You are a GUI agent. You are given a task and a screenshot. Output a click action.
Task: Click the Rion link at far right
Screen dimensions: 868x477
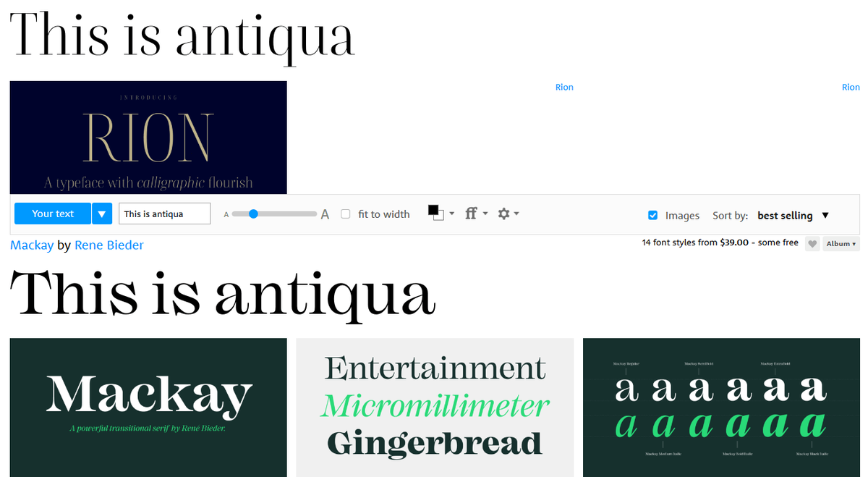[x=851, y=87]
